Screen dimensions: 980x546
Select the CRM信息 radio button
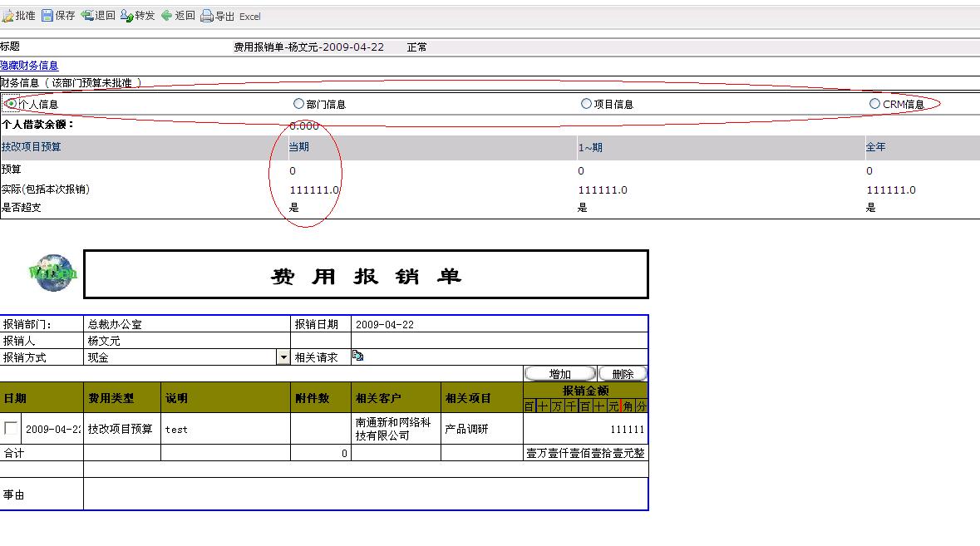point(875,103)
